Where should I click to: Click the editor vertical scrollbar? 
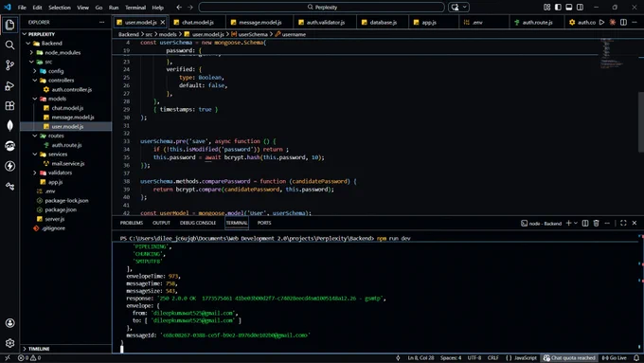click(x=641, y=122)
